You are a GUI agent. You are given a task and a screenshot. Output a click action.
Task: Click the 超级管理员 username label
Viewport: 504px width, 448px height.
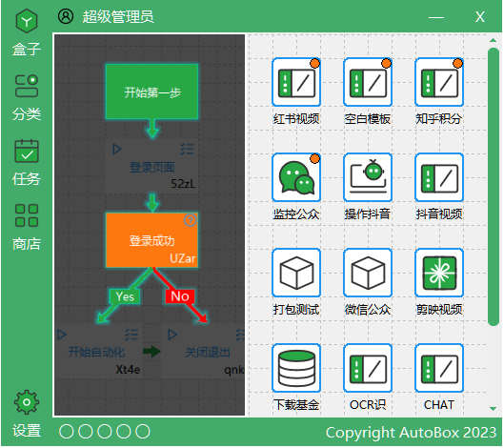click(x=118, y=17)
